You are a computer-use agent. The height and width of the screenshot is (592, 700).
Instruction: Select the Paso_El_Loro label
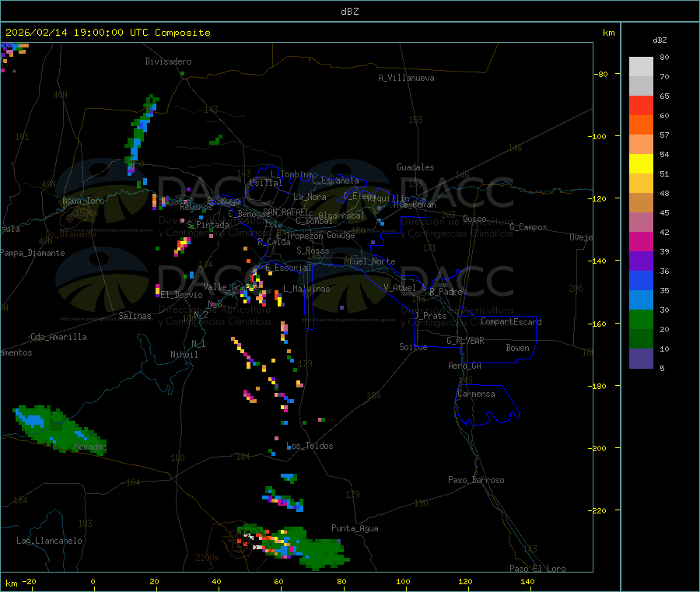(x=537, y=569)
